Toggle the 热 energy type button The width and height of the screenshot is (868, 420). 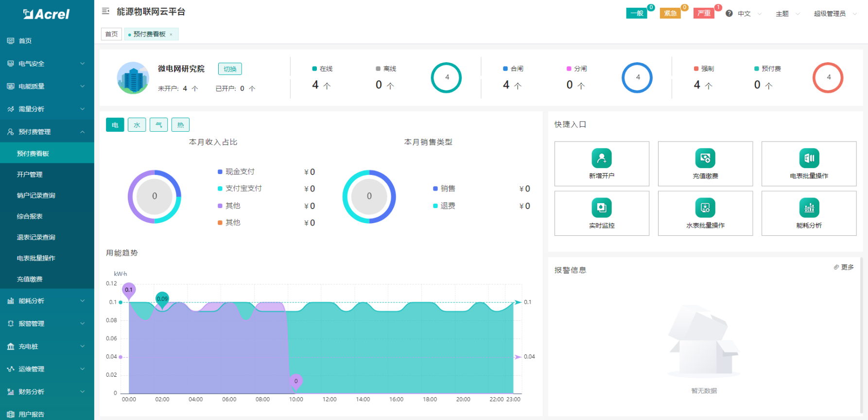180,125
